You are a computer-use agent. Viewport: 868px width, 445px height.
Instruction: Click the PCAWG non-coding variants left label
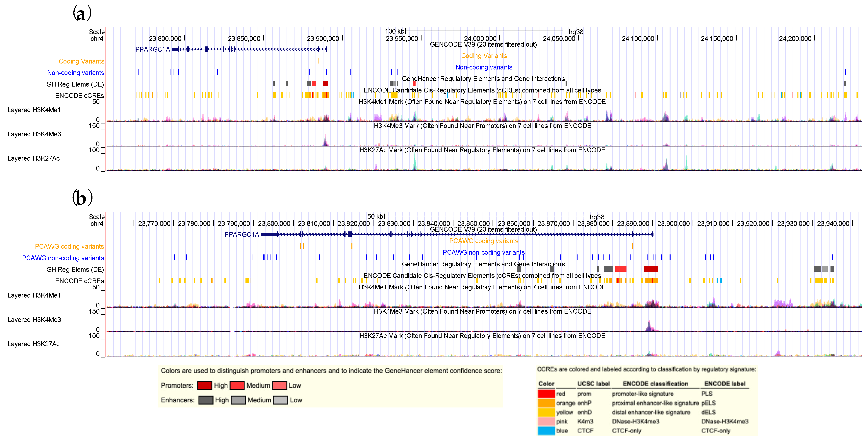[x=63, y=258]
